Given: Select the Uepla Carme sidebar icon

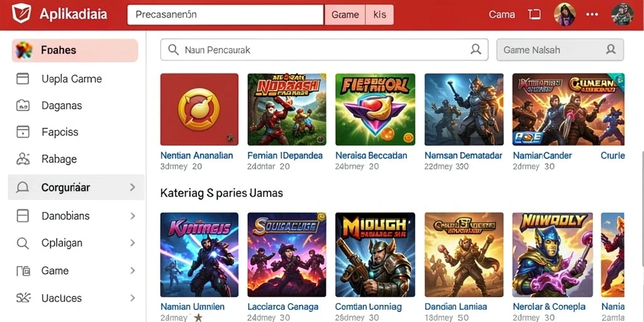Looking at the screenshot, I should pos(23,79).
